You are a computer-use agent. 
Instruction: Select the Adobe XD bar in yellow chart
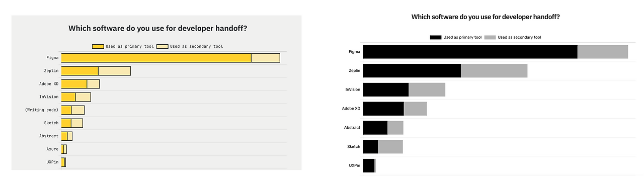(x=80, y=84)
